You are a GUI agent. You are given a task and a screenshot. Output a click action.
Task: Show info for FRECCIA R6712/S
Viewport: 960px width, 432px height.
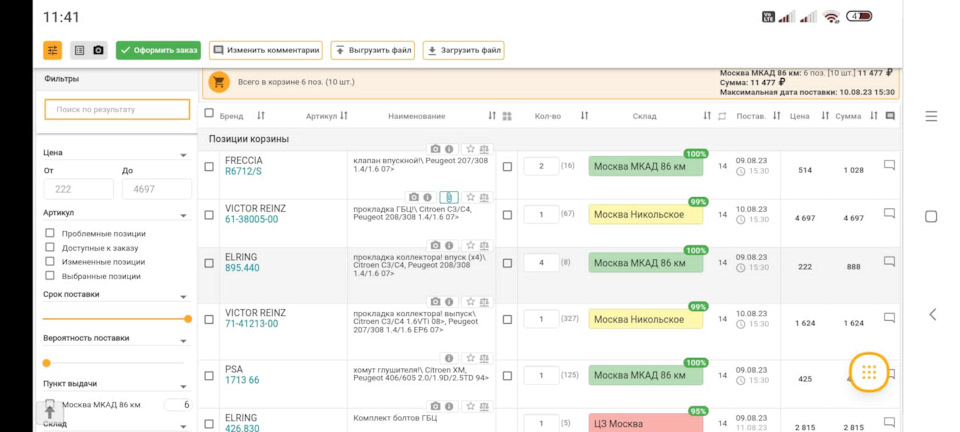(449, 149)
